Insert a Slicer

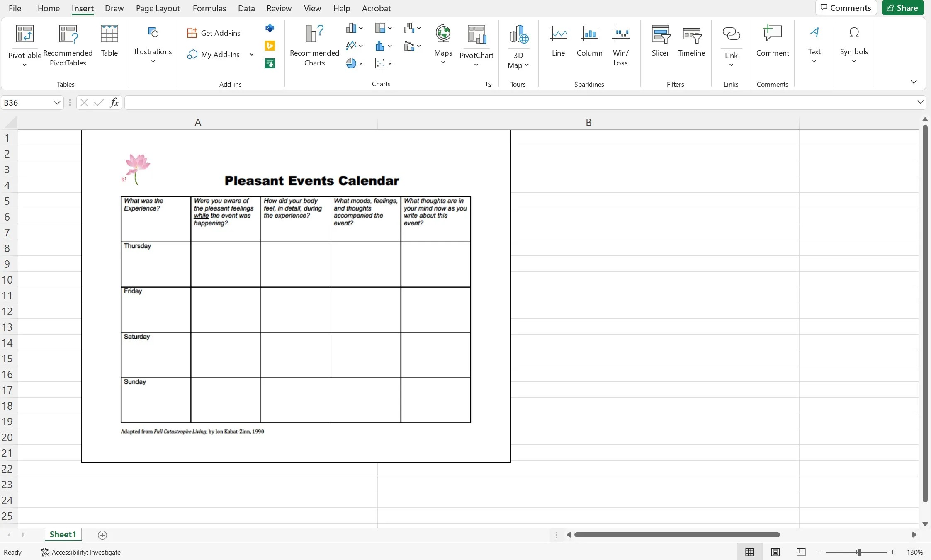coord(659,41)
